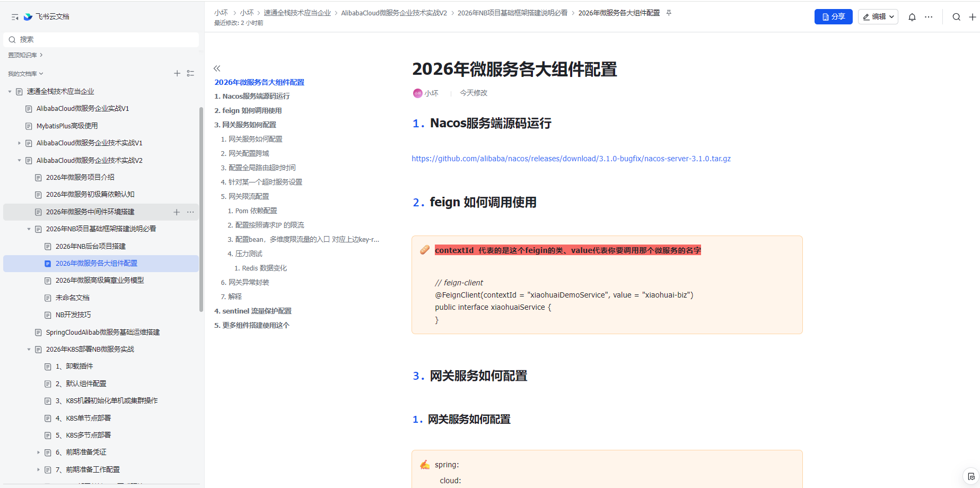Screen dimensions: 980x488
Task: Click the notification bell icon
Action: pyautogui.click(x=912, y=17)
